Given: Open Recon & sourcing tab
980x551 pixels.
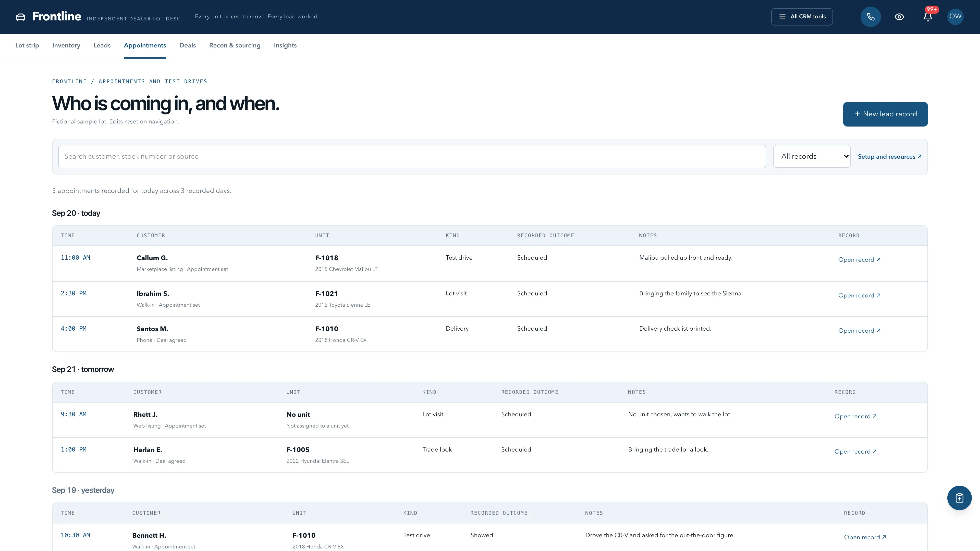Looking at the screenshot, I should pyautogui.click(x=235, y=45).
